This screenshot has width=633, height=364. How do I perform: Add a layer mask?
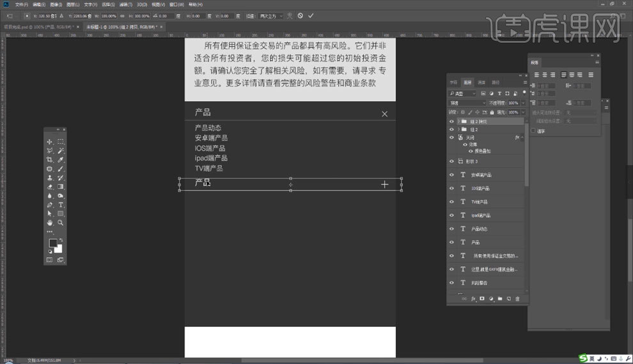[x=482, y=299]
